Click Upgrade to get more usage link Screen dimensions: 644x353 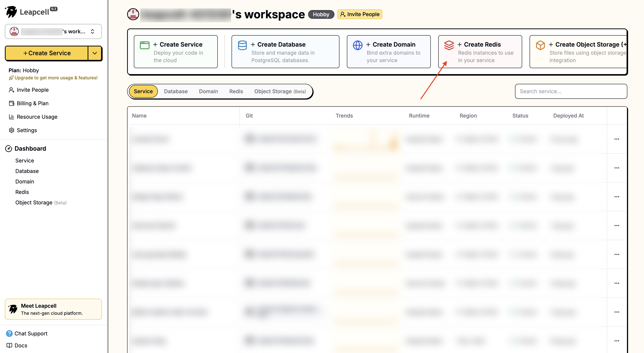point(56,78)
